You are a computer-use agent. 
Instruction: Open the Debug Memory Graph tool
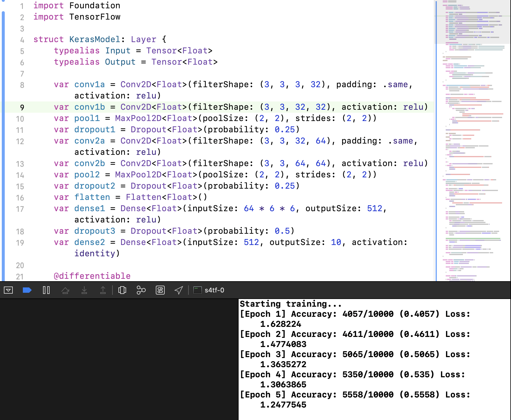[x=141, y=290]
